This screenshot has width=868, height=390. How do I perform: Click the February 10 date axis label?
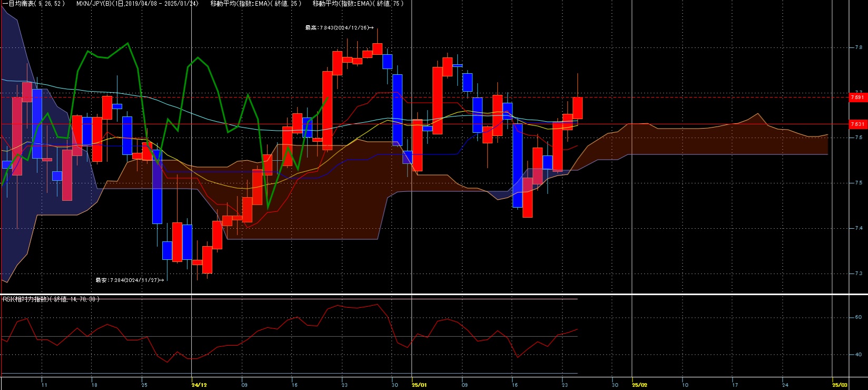(x=685, y=385)
